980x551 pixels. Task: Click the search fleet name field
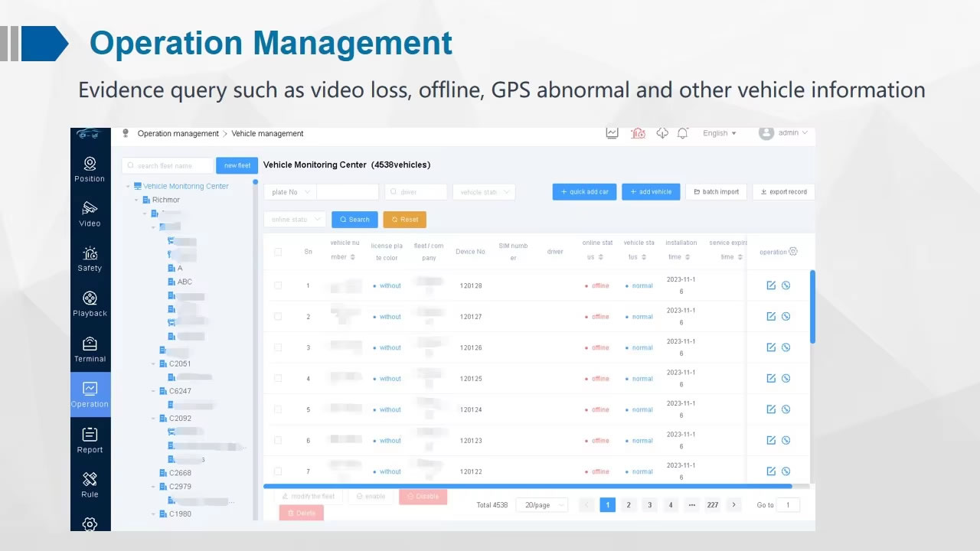[168, 165]
